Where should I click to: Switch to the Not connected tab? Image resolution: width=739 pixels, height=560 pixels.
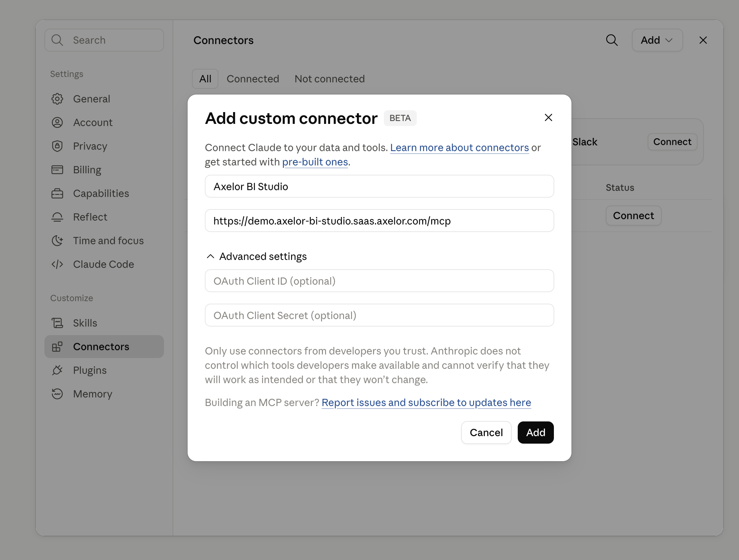(x=330, y=79)
